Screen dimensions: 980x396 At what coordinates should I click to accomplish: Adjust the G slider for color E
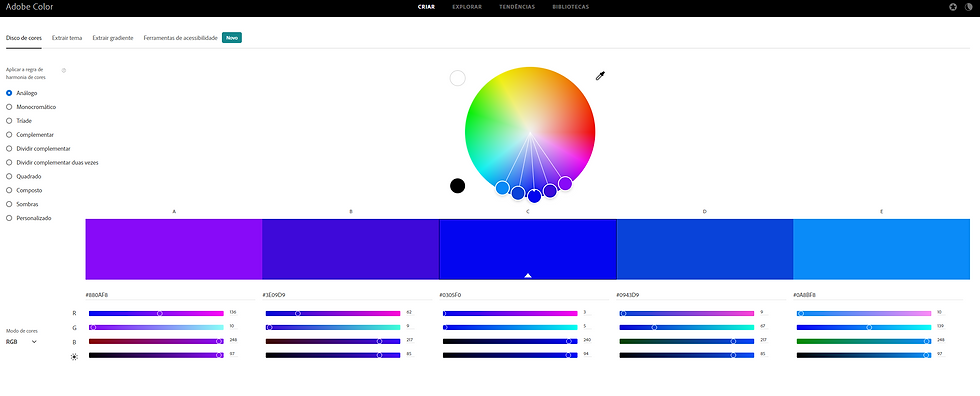click(864, 327)
